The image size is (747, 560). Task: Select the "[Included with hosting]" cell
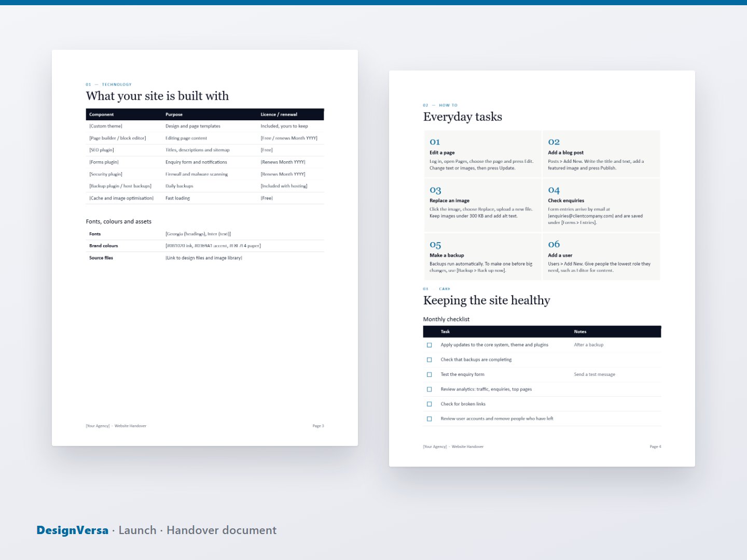point(284,186)
